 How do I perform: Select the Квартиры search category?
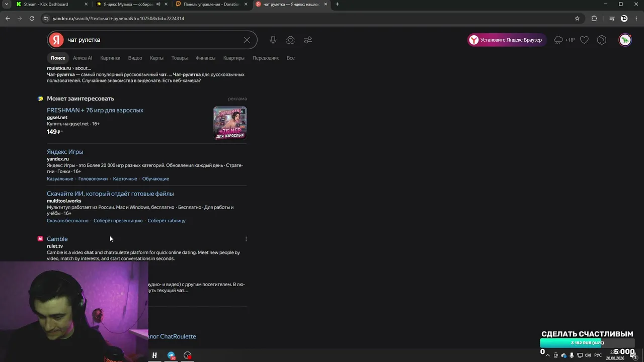(234, 58)
